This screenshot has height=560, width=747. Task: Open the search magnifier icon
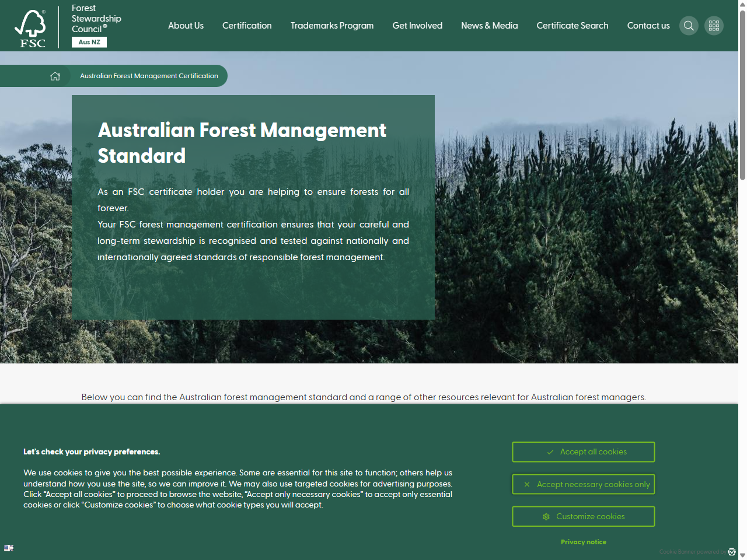pyautogui.click(x=689, y=26)
